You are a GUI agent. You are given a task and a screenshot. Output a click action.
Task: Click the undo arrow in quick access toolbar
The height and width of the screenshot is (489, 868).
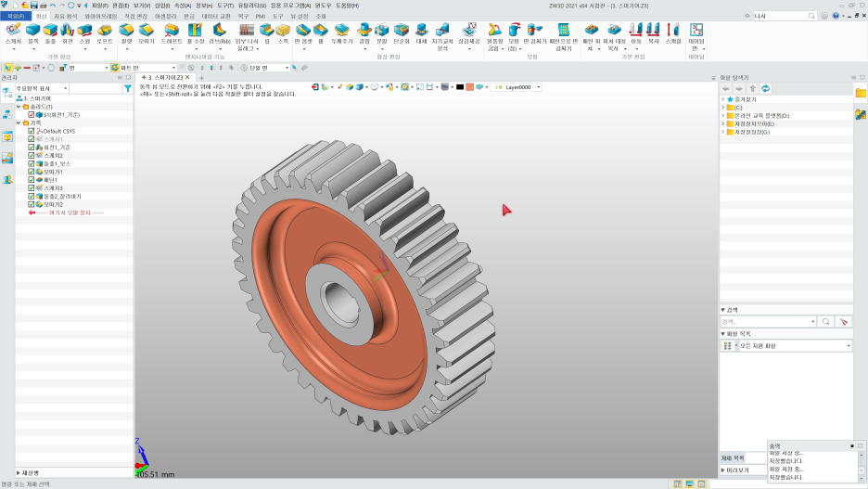[x=53, y=5]
